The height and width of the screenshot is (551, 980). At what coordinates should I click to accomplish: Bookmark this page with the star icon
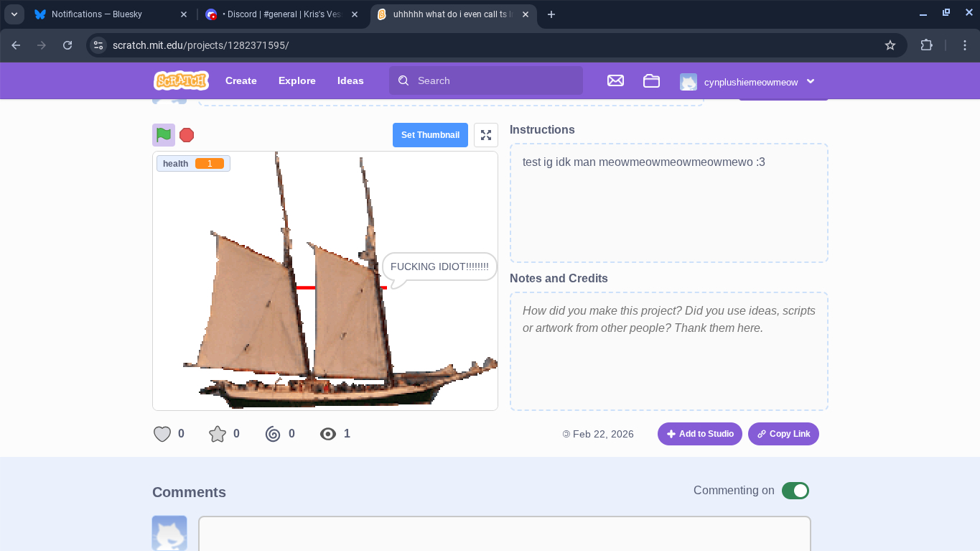click(890, 45)
